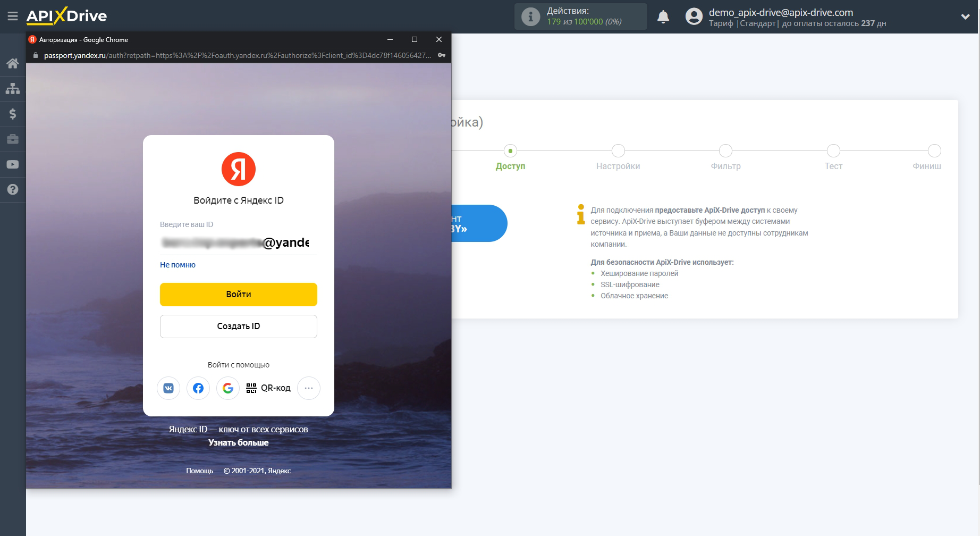Click the actions info icon
The image size is (980, 536).
pos(530,16)
